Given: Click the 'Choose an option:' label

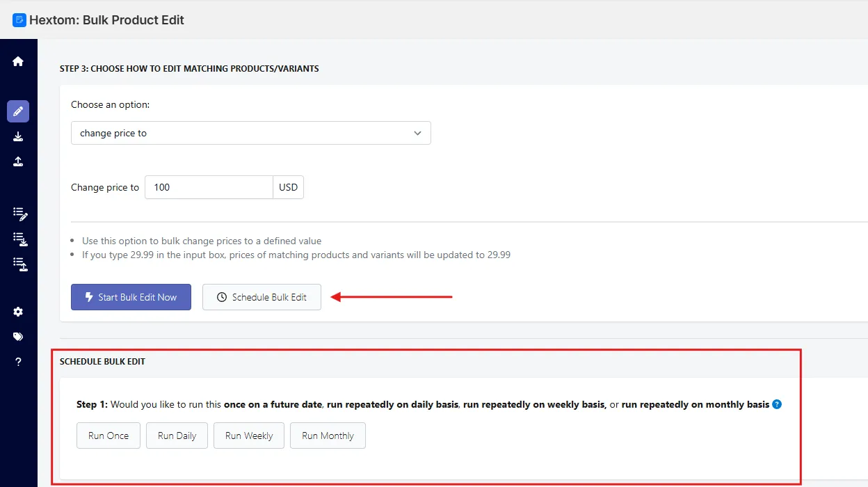Looking at the screenshot, I should point(111,104).
